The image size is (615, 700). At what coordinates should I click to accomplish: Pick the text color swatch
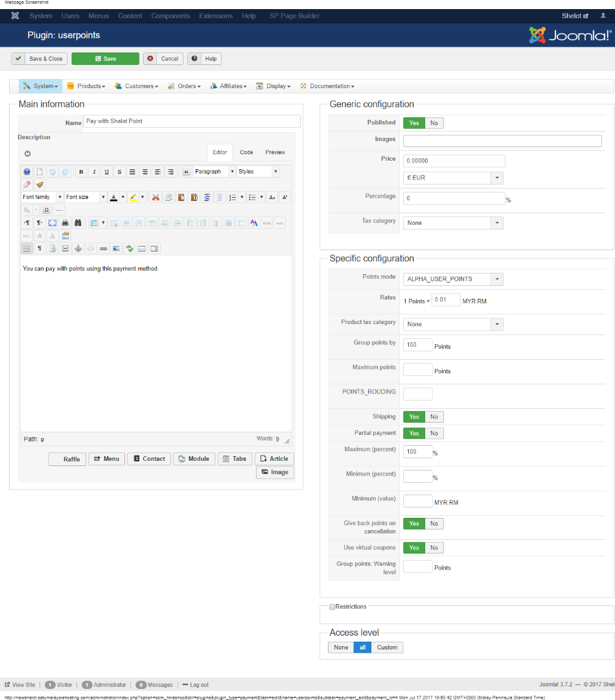(x=114, y=197)
